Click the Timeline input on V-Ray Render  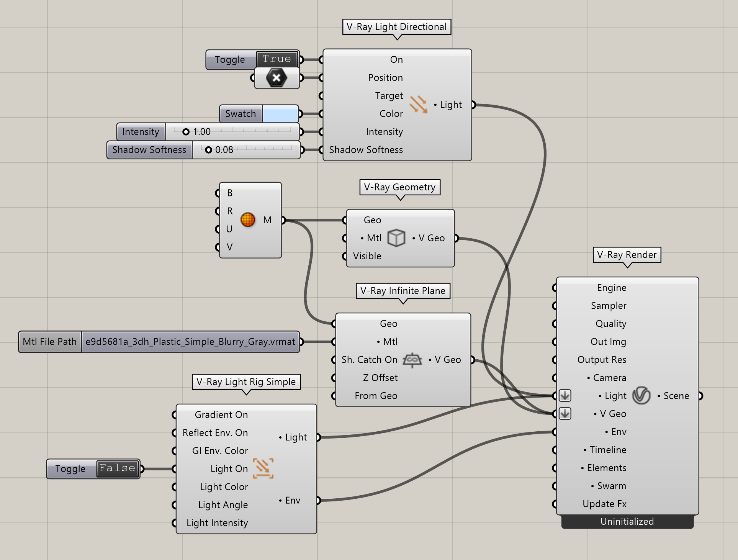point(605,450)
